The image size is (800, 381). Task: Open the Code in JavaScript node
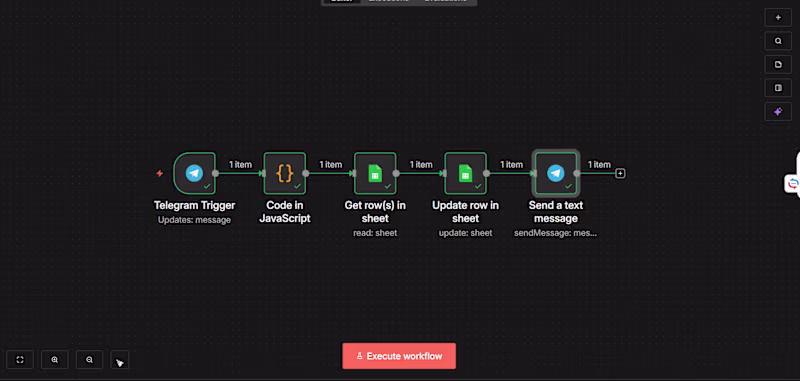(285, 173)
